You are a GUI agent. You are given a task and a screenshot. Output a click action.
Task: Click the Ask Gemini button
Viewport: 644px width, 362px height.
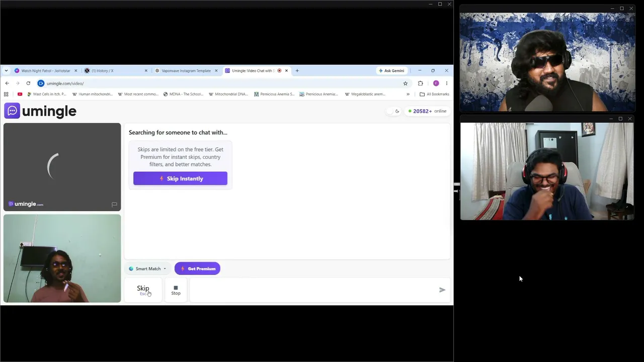(391, 71)
